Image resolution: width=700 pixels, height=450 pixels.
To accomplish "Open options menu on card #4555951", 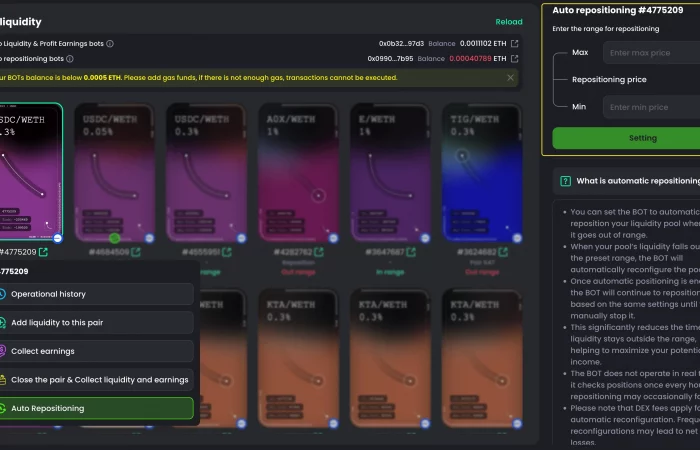I will [242, 238].
